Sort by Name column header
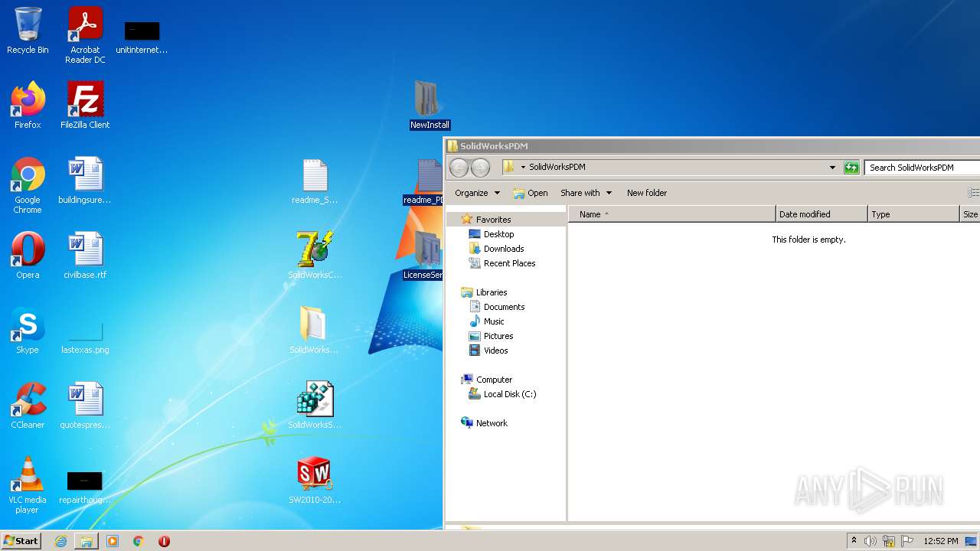Image resolution: width=980 pixels, height=551 pixels. click(x=672, y=214)
